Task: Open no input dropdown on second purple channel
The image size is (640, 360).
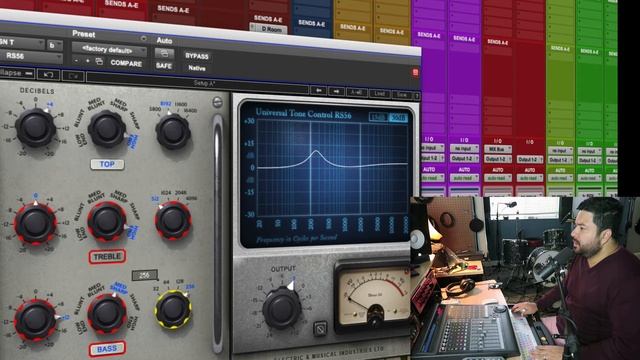Action: [464, 148]
